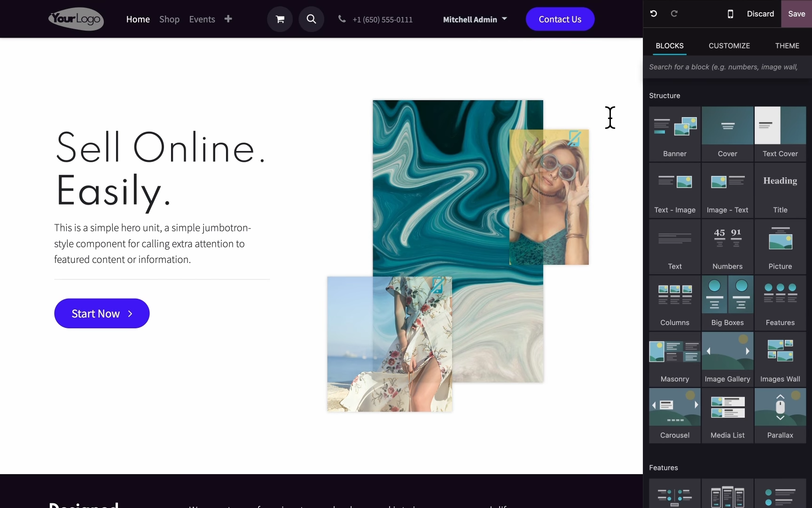Select the Banner block
The height and width of the screenshot is (508, 812).
[675, 134]
